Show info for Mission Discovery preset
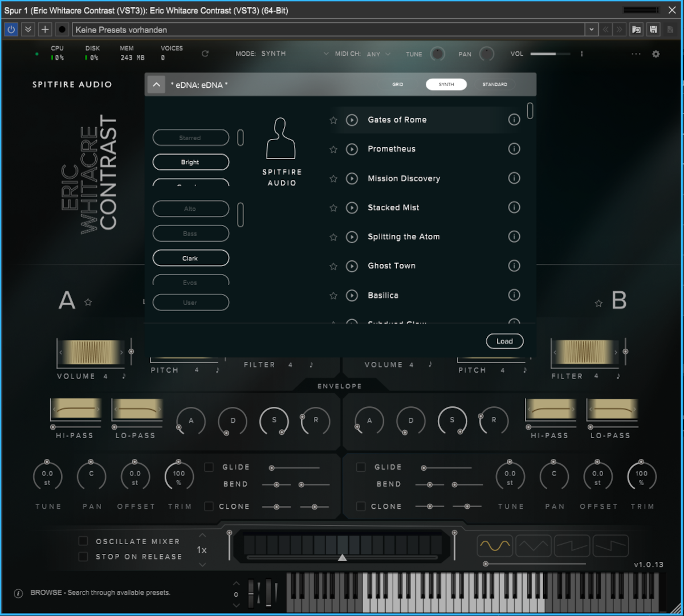Image resolution: width=684 pixels, height=616 pixels. (x=514, y=178)
